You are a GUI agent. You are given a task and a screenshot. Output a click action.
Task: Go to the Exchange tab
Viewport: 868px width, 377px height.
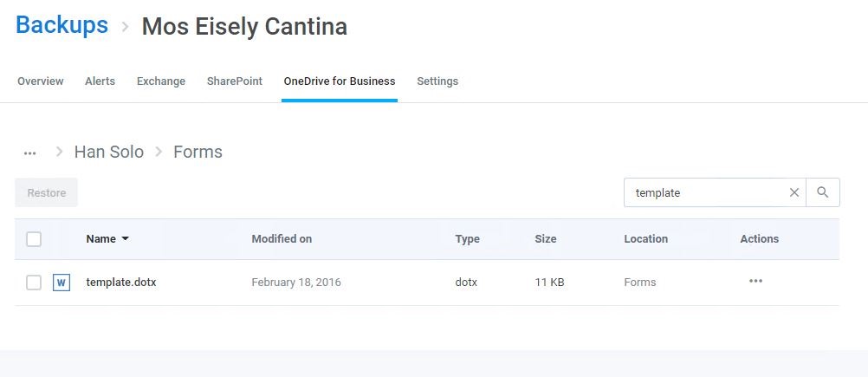pos(161,81)
